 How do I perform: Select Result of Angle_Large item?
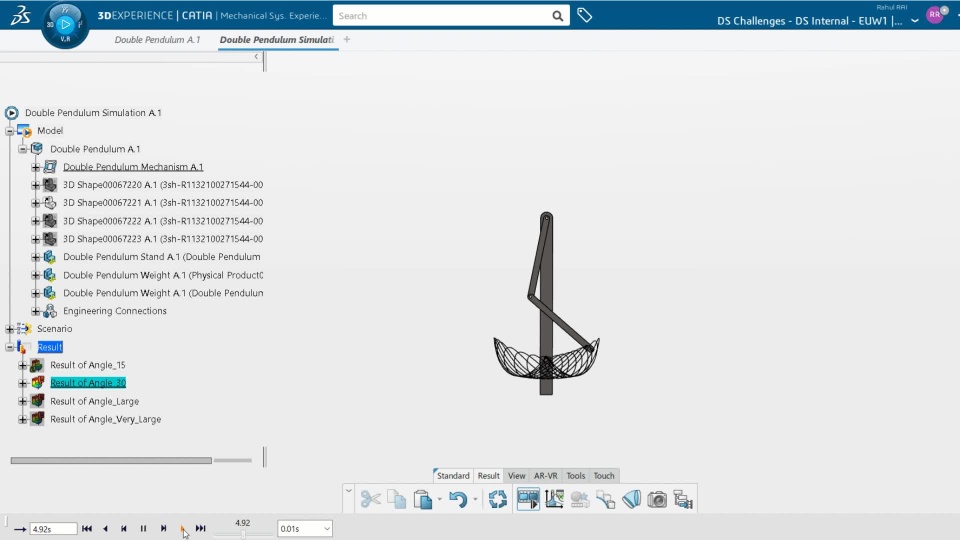coord(94,401)
